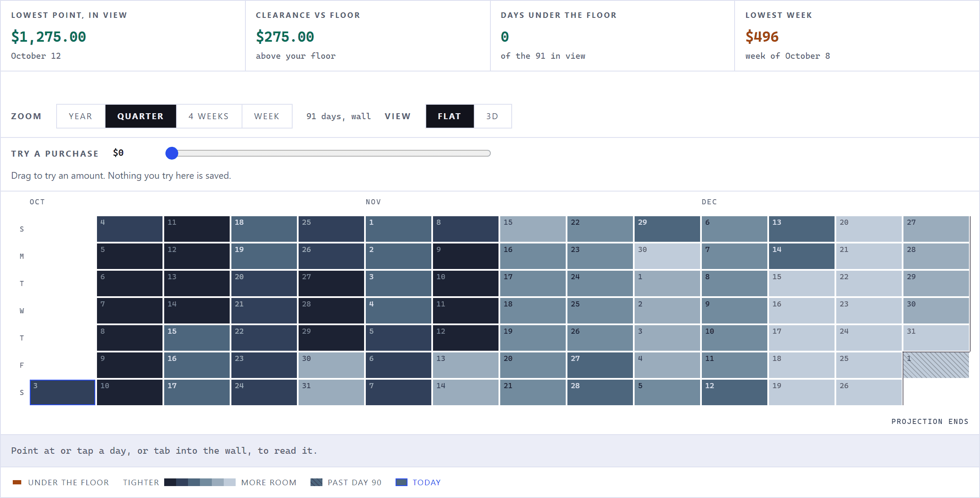
Task: Click the $1,275.00 lowest point value
Action: click(48, 37)
